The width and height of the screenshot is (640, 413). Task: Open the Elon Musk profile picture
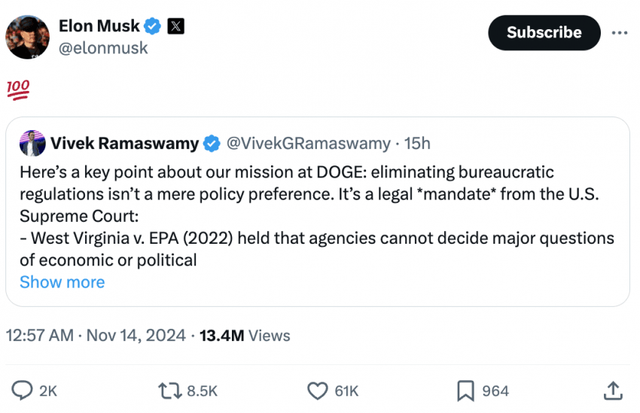point(28,36)
